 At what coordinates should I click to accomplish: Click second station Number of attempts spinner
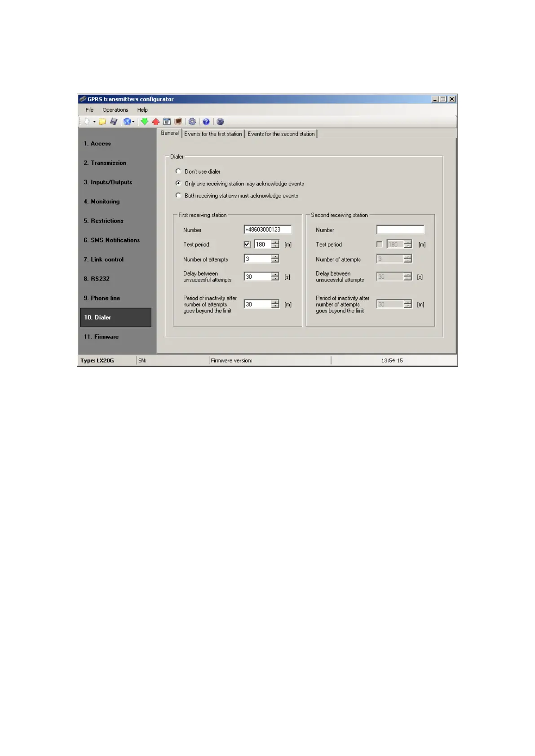coord(408,259)
